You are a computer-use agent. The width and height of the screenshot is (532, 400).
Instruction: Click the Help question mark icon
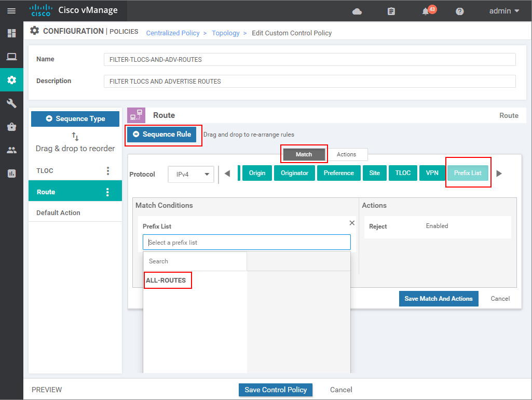tap(459, 10)
